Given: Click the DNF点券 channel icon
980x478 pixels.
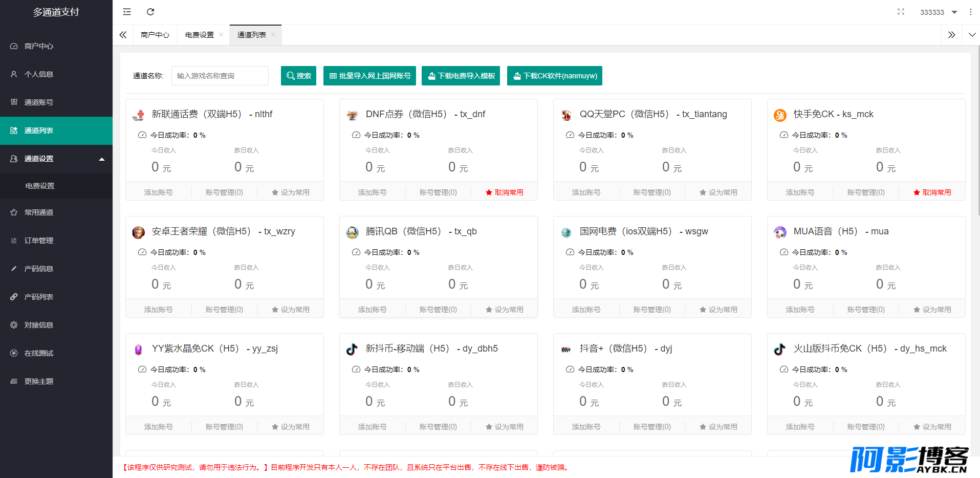Looking at the screenshot, I should tap(352, 115).
